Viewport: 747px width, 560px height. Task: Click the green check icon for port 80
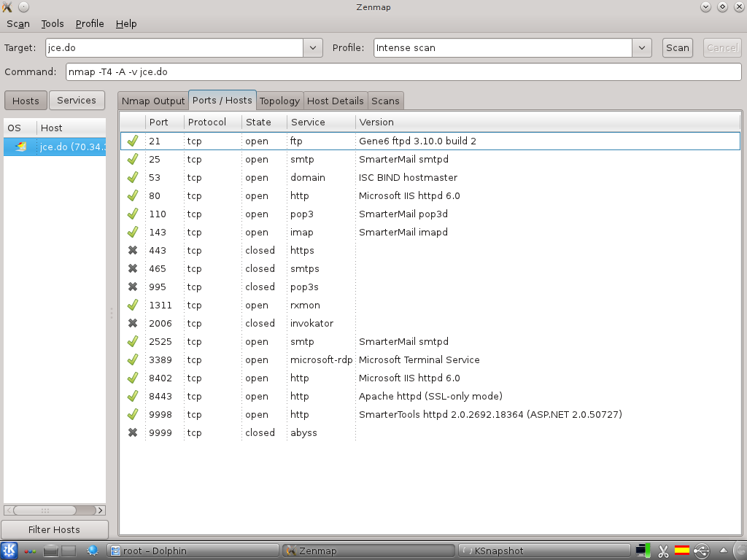click(133, 195)
